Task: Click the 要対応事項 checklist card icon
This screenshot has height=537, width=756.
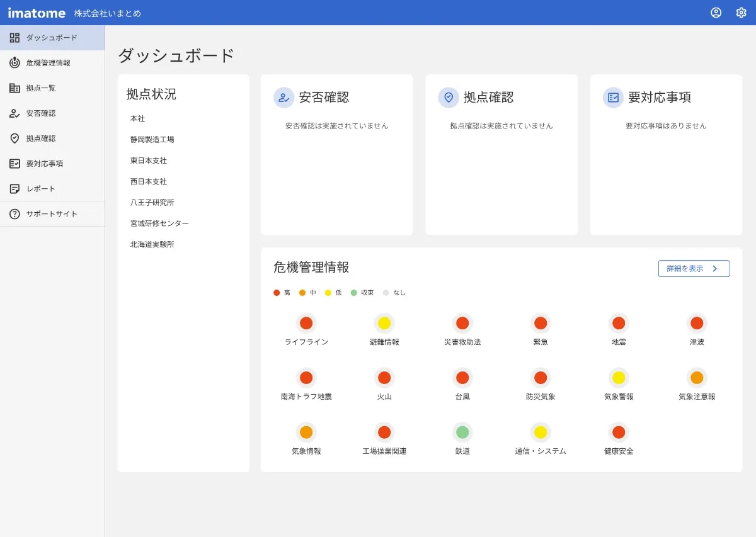Action: coord(613,98)
